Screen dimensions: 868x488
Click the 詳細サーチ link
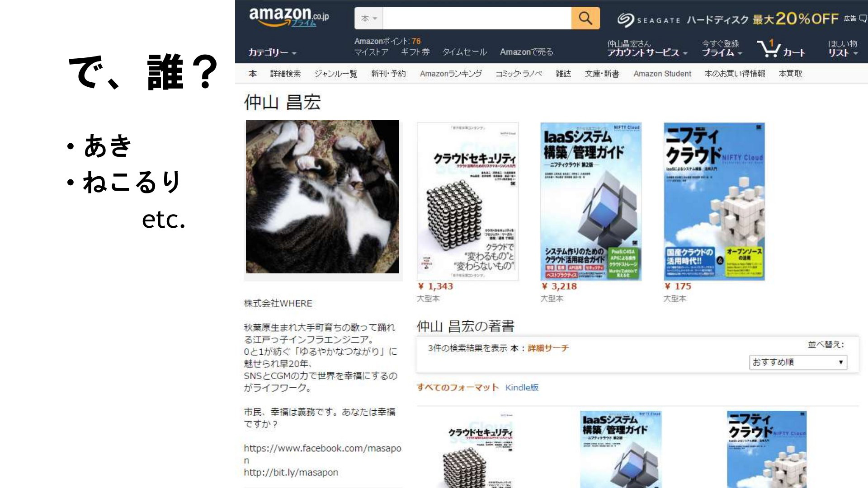coord(548,348)
